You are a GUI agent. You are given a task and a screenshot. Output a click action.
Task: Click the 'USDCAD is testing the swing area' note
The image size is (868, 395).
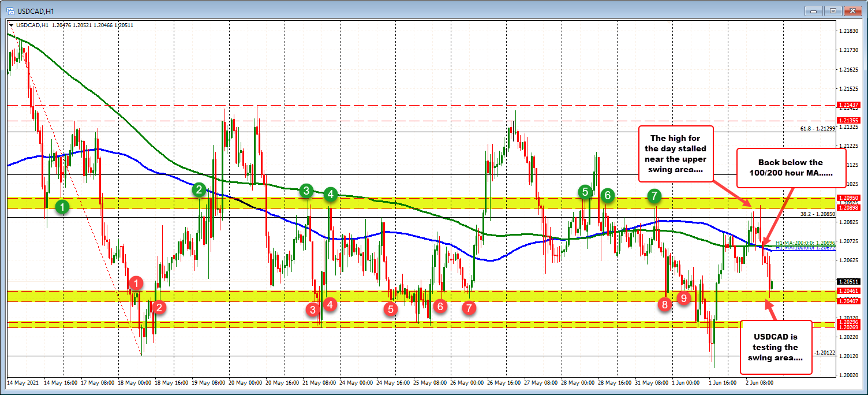pyautogui.click(x=776, y=346)
